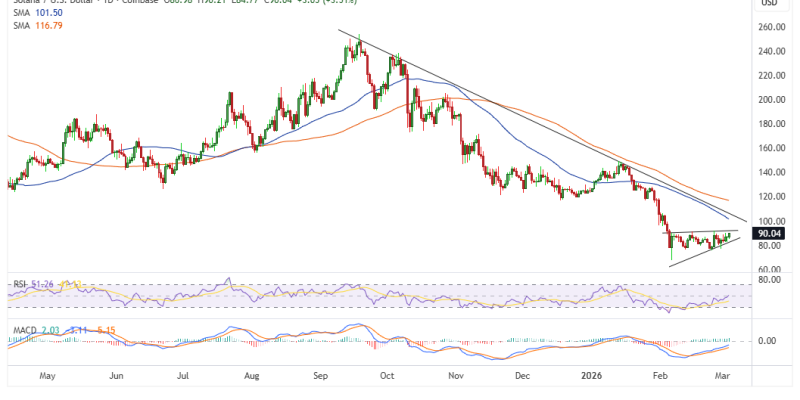Viewport: 800px width, 400px height.
Task: Click the current price tag 90.04
Action: point(769,233)
